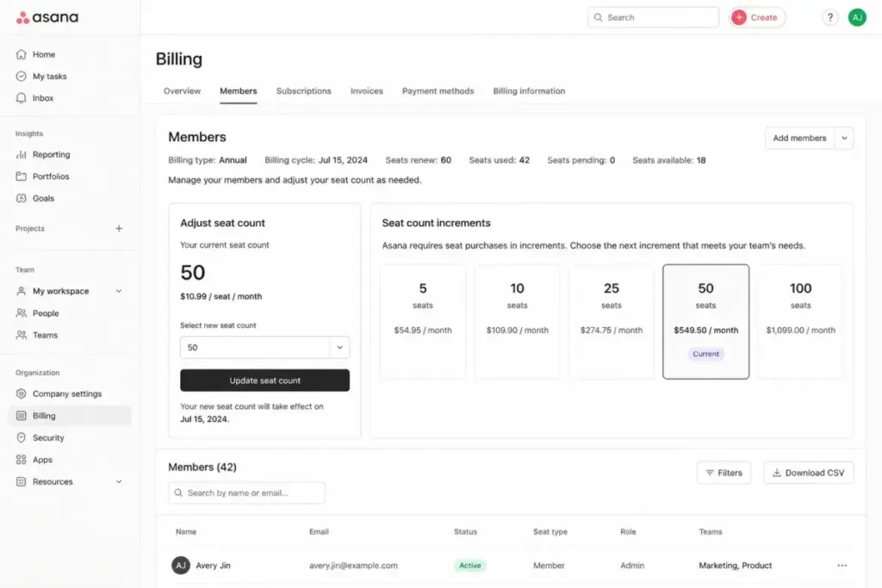Click the Teams column header
882x588 pixels.
(x=711, y=532)
